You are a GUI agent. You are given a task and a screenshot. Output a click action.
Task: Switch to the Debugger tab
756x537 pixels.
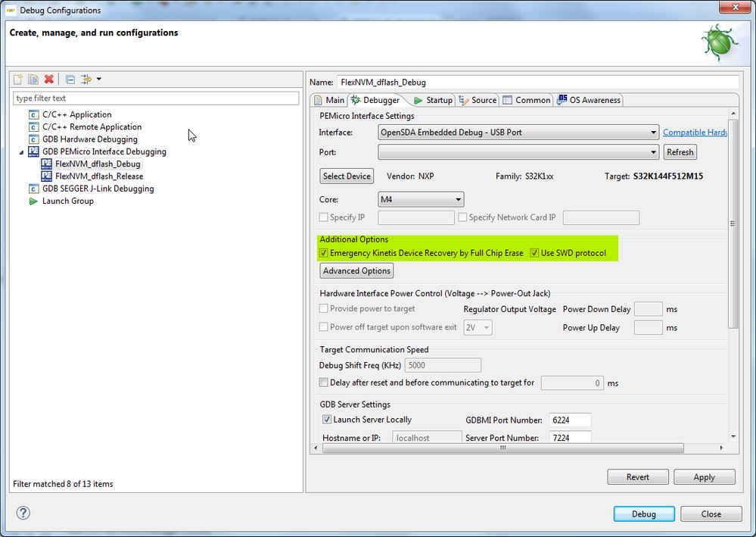[x=375, y=100]
